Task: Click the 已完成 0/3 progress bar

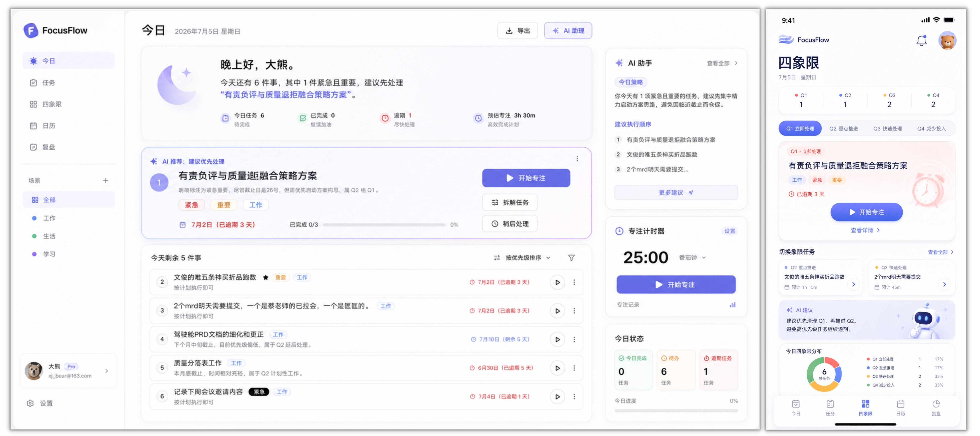Action: [x=384, y=225]
